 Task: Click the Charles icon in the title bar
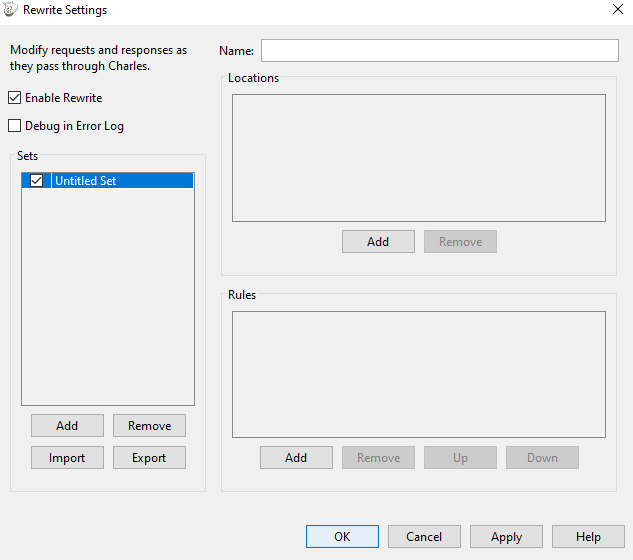click(11, 10)
